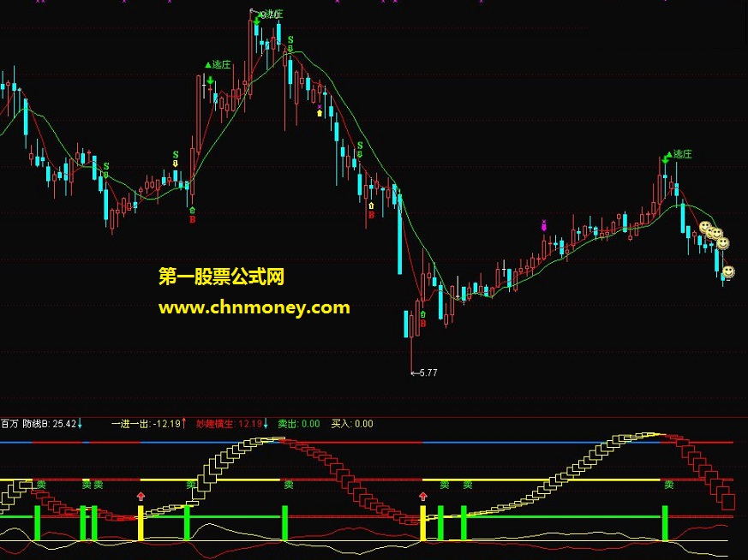Click the green 卖出: 0.00 readout
This screenshot has height=560, width=748.
(299, 424)
